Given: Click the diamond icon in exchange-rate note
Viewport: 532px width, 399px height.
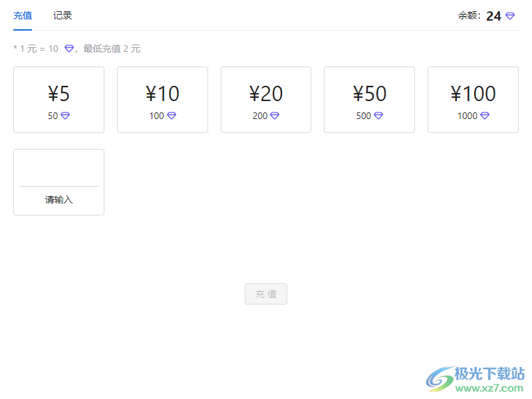Looking at the screenshot, I should click(x=69, y=49).
